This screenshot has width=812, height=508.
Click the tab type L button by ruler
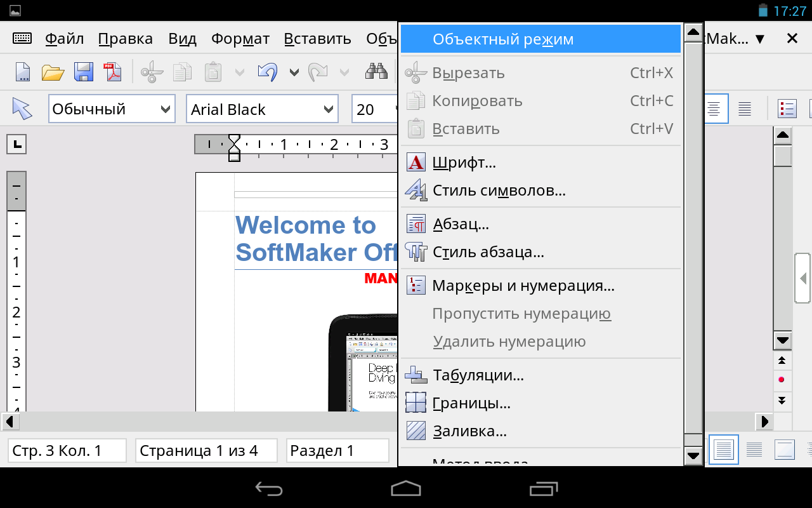click(x=16, y=144)
